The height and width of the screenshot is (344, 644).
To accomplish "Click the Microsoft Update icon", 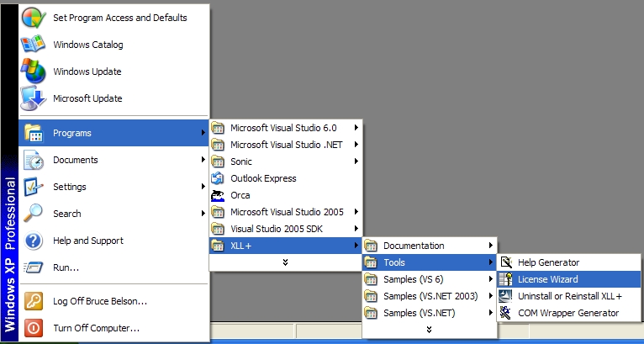I will (x=34, y=98).
